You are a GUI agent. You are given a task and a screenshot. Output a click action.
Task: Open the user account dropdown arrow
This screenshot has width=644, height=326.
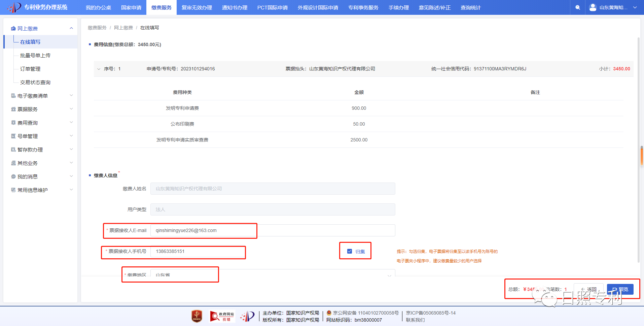point(635,7)
